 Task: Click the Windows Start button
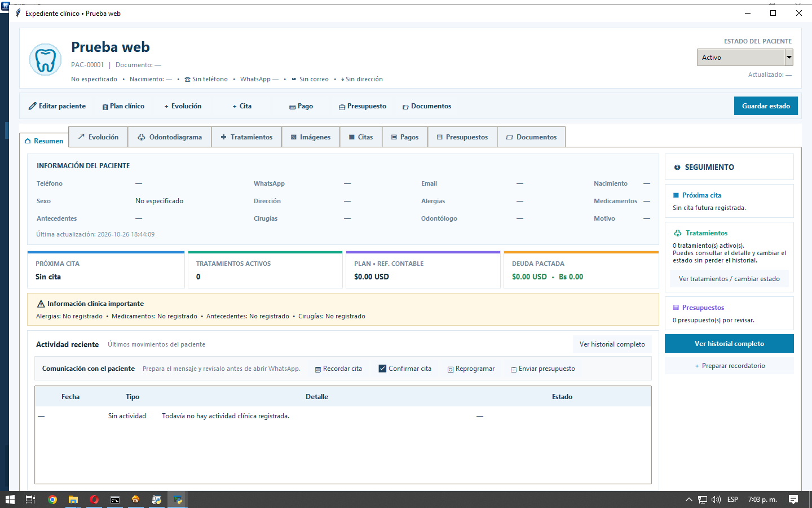click(x=10, y=500)
